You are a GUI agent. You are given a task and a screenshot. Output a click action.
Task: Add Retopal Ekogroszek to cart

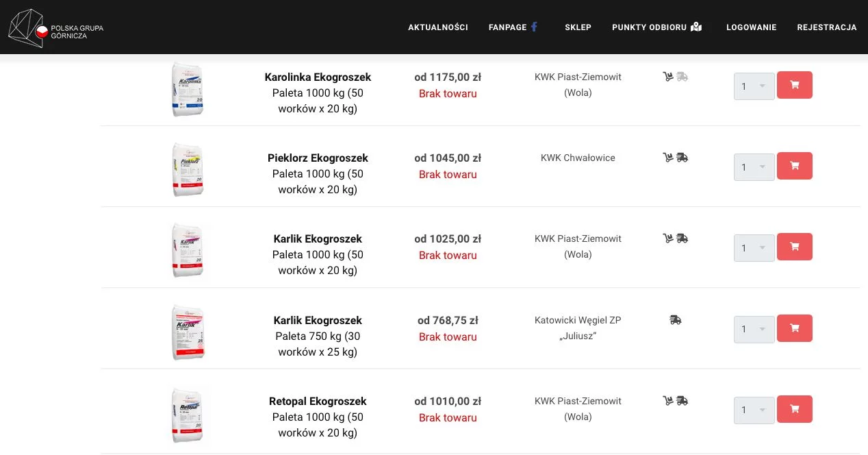(795, 409)
